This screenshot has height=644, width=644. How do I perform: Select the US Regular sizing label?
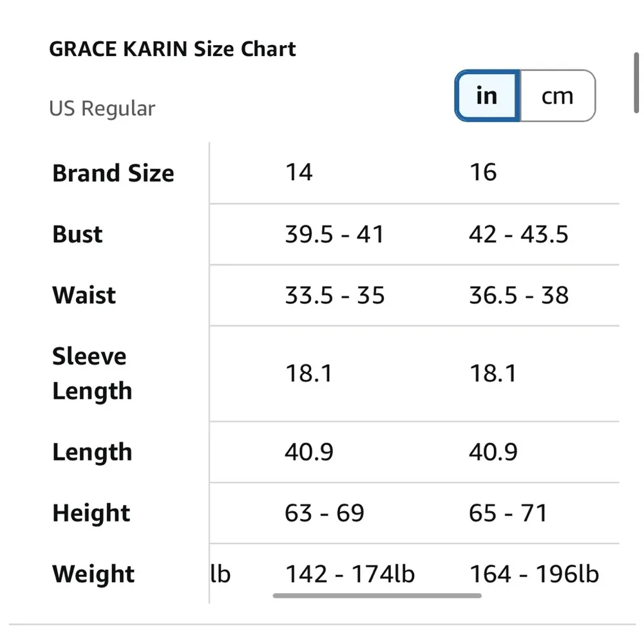coord(102,108)
